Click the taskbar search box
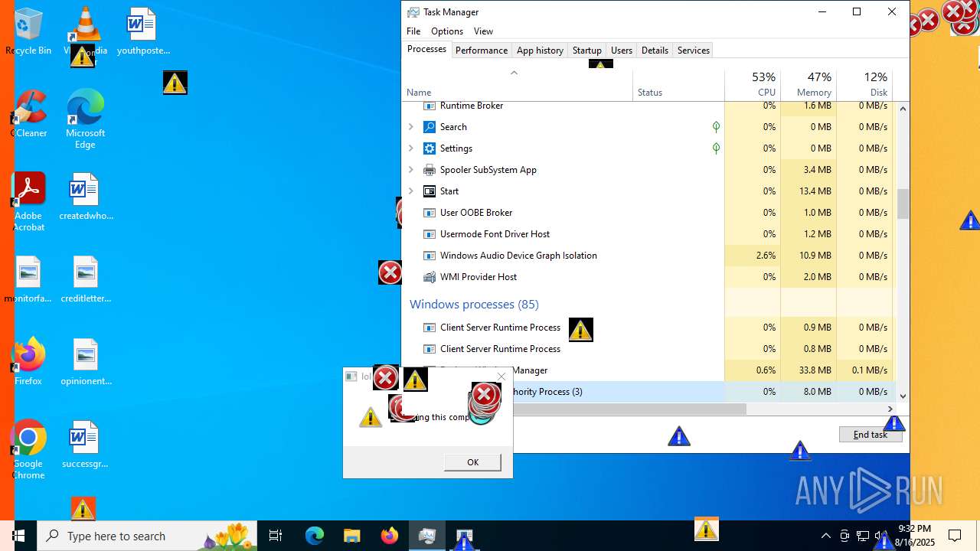This screenshot has width=980, height=551. [x=147, y=536]
